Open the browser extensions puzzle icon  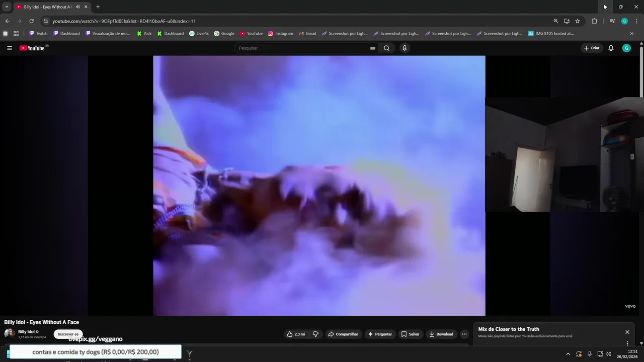pos(595,21)
